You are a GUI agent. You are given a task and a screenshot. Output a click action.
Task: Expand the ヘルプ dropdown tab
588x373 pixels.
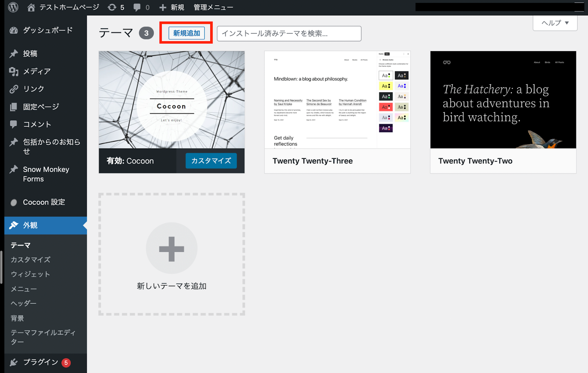[555, 23]
